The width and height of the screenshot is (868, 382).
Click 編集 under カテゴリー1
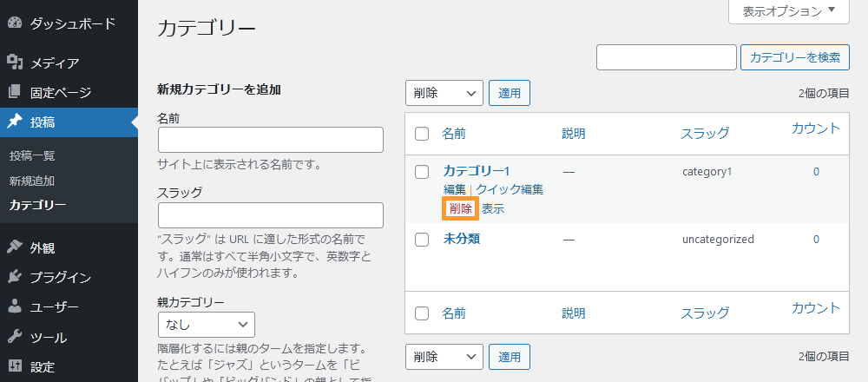(455, 190)
